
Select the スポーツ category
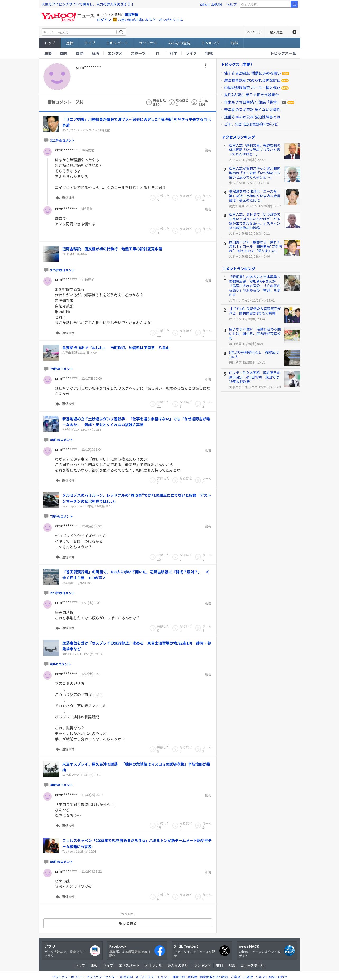click(x=138, y=53)
